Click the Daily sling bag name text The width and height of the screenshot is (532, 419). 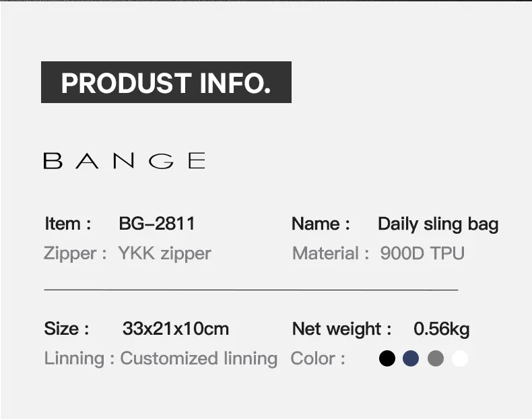coord(438,224)
